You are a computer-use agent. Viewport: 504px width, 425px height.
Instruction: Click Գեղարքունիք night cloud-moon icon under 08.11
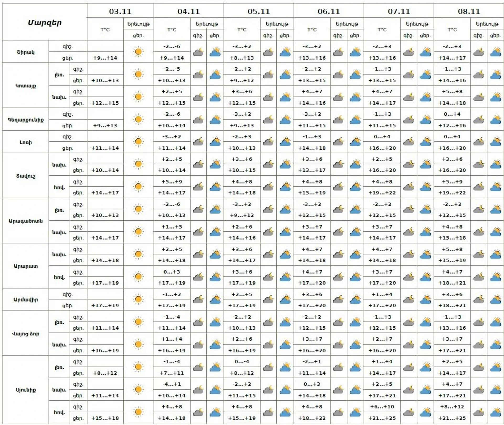(479, 120)
